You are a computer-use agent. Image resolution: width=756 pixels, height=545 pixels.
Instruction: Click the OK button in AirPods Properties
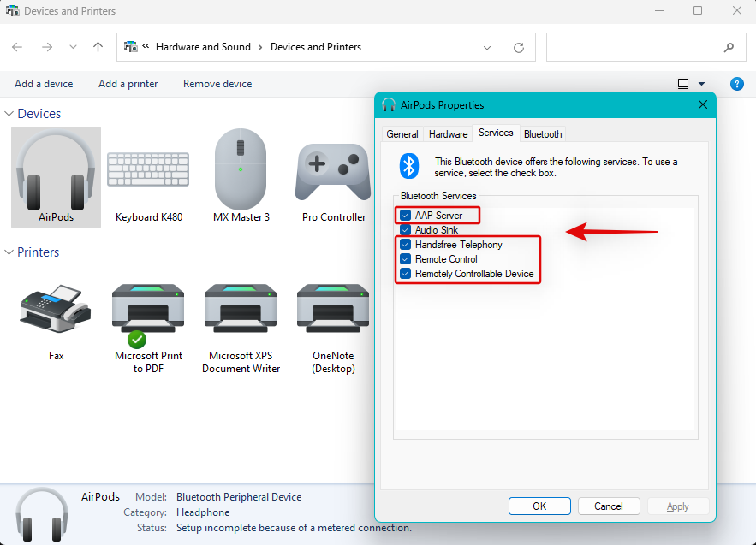(x=539, y=506)
